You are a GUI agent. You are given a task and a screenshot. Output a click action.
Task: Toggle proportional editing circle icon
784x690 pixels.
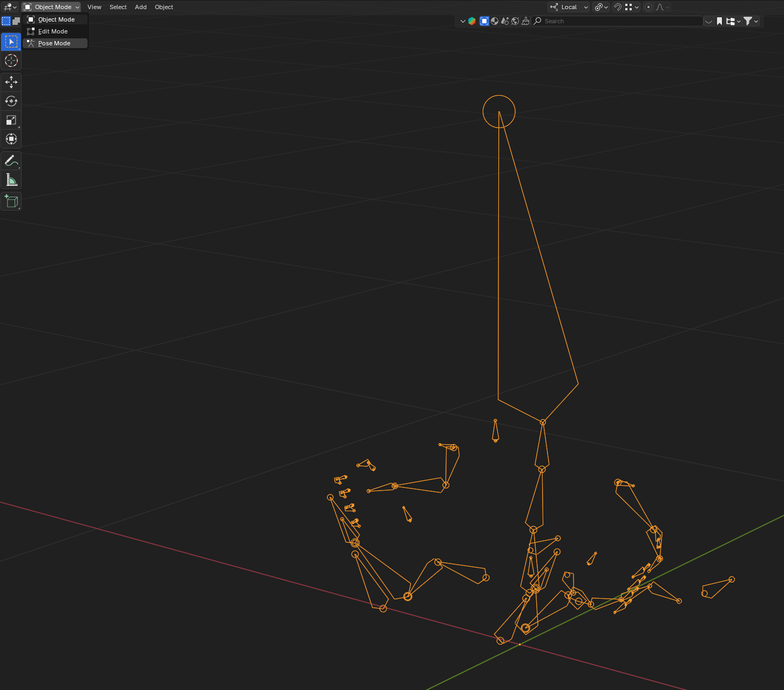coord(648,7)
